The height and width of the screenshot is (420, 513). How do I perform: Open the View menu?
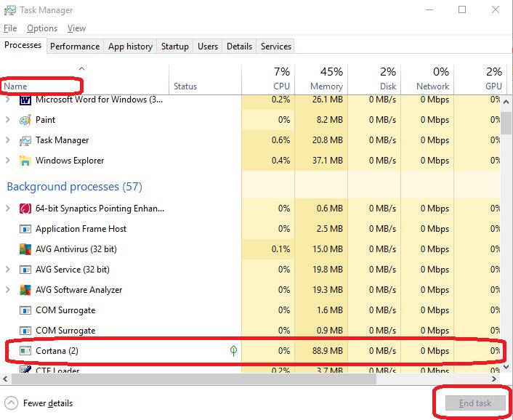click(76, 28)
